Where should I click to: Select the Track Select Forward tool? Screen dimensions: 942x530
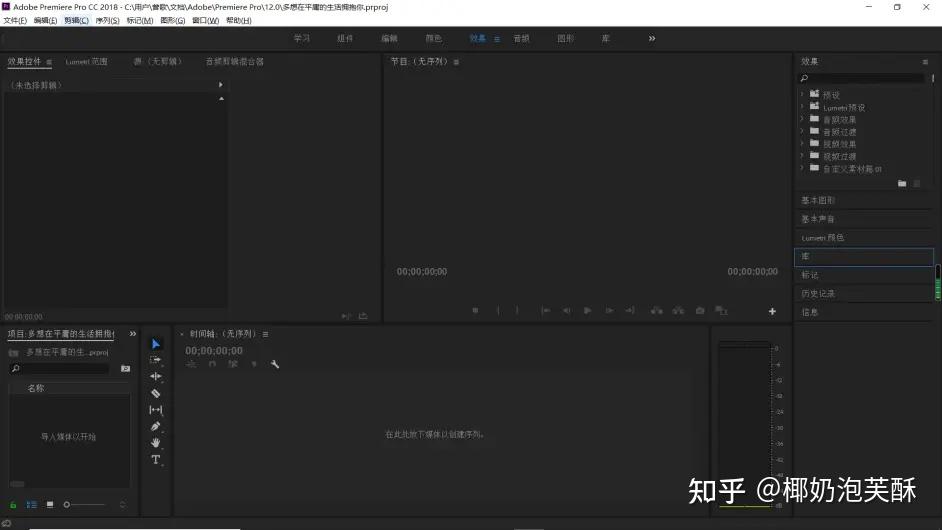tap(156, 360)
